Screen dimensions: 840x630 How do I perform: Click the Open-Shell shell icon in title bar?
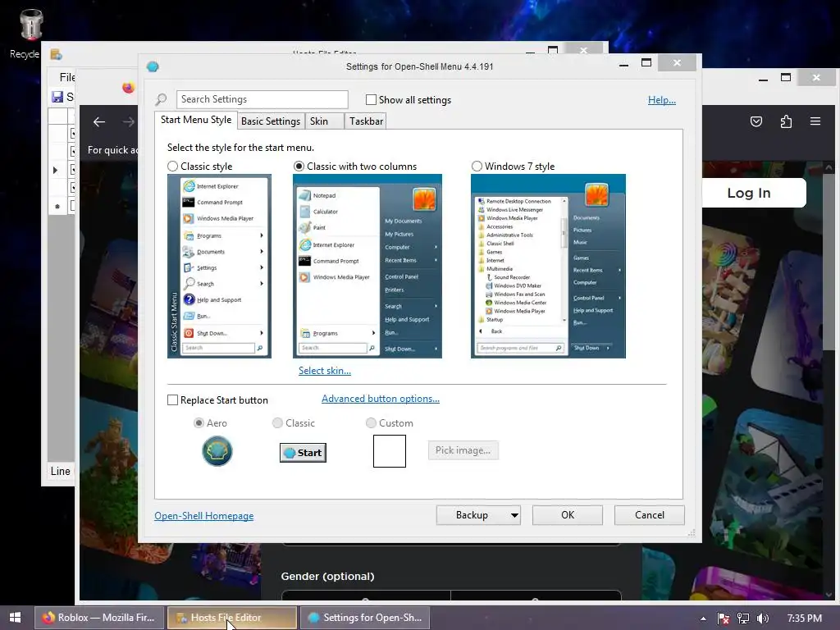[x=153, y=66]
